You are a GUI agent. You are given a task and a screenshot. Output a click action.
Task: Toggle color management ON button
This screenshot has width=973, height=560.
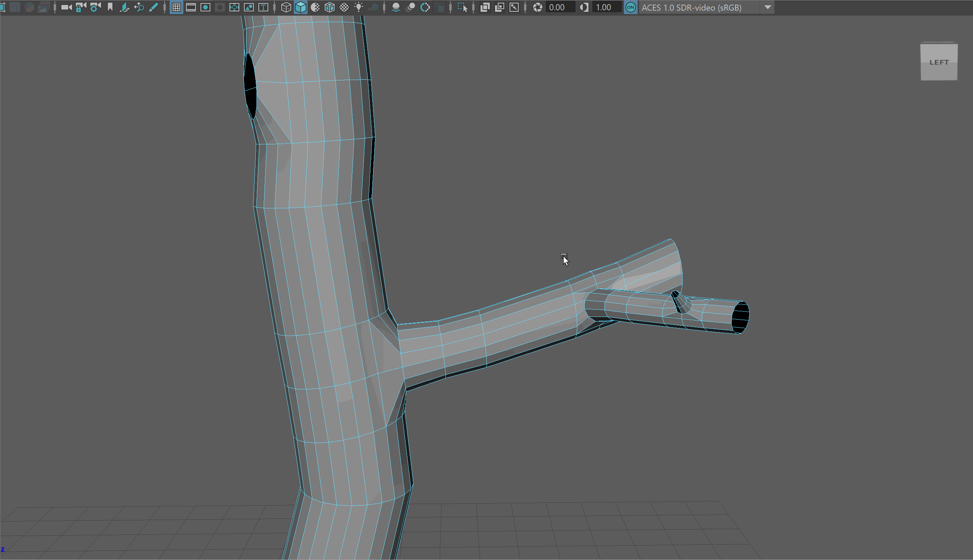coord(630,7)
